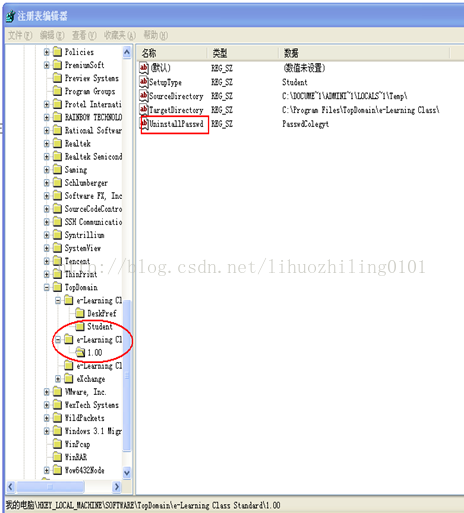
Task: Click the Schlumberger folder icon
Action: 58,183
